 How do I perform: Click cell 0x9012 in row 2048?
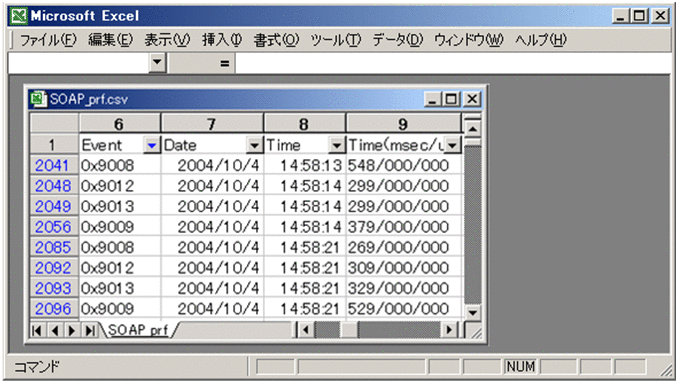click(120, 186)
